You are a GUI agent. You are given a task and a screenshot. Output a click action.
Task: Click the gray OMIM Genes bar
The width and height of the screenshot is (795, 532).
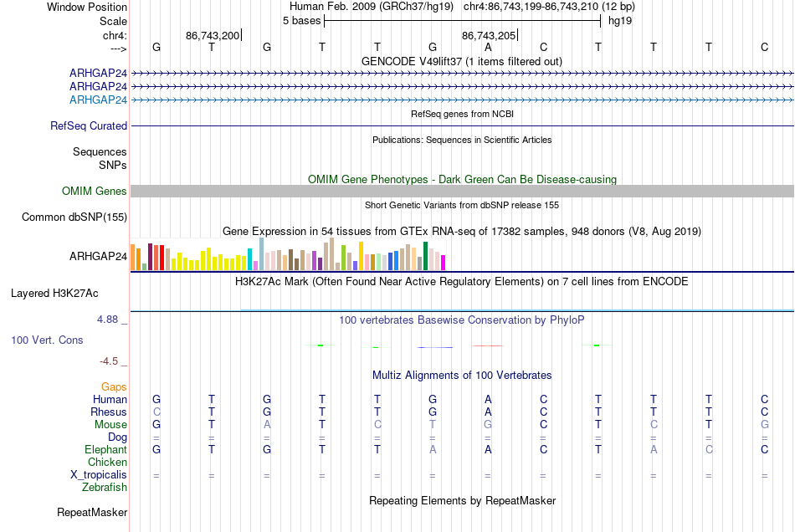pos(462,191)
